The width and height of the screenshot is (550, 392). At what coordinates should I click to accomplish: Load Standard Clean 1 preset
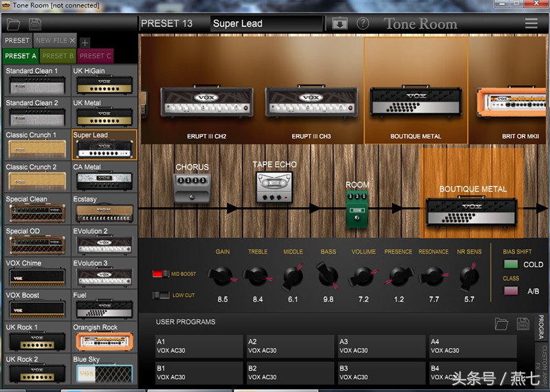coord(37,80)
